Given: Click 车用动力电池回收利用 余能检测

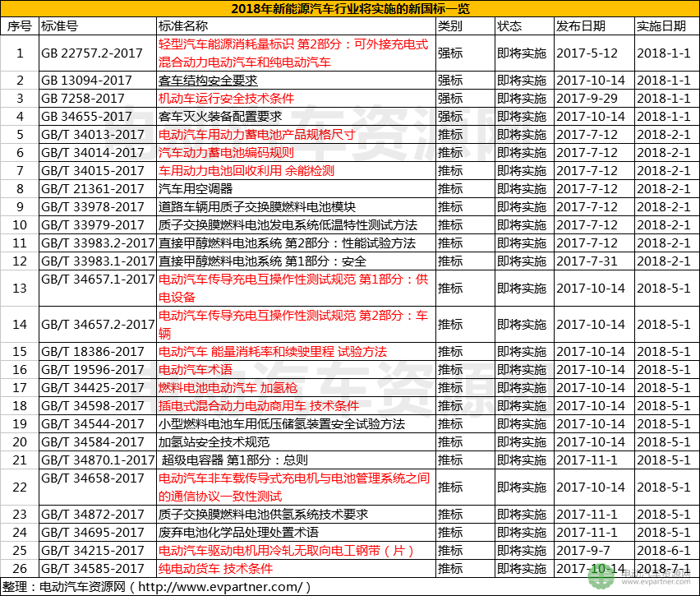Looking at the screenshot, I should 246,171.
